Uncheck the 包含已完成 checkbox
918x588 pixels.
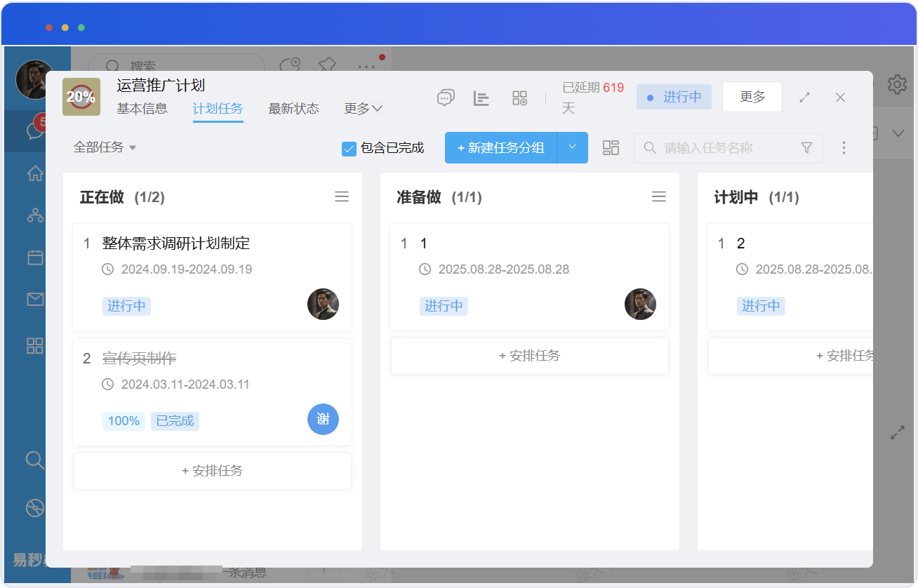point(349,148)
